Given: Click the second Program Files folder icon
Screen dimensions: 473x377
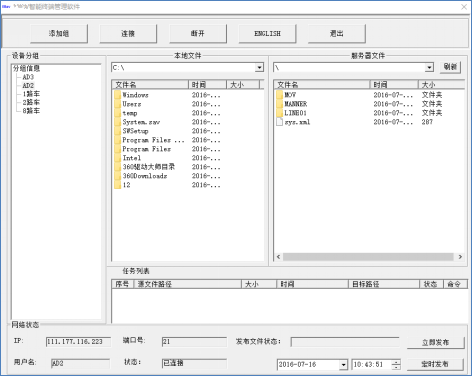Looking at the screenshot, I should point(117,149).
